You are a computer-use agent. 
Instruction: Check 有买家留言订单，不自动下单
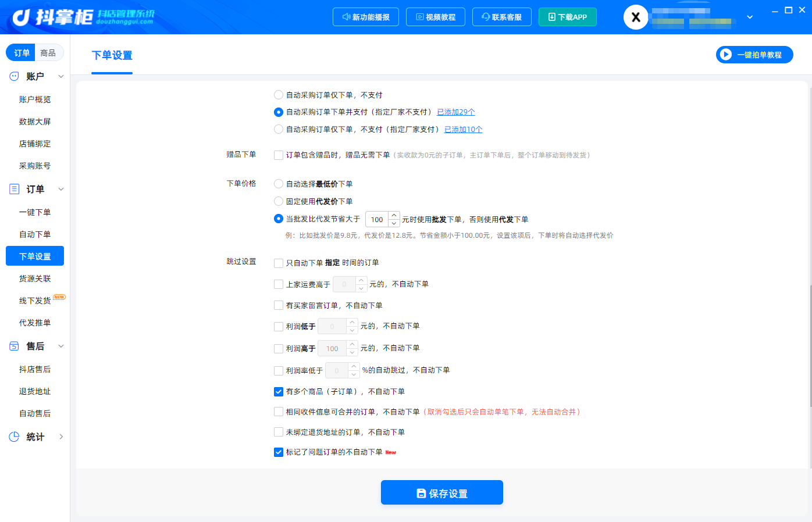point(279,305)
